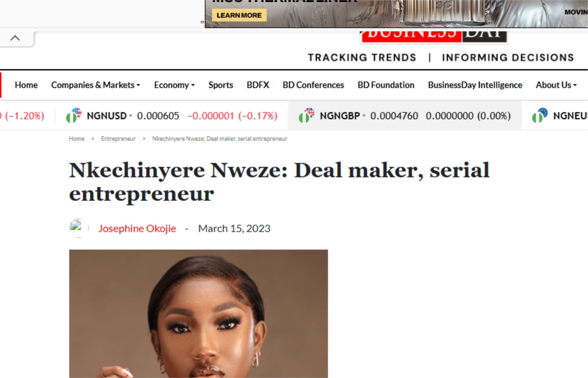Open BusinessDay Intelligence section
This screenshot has width=588, height=378.
475,85
